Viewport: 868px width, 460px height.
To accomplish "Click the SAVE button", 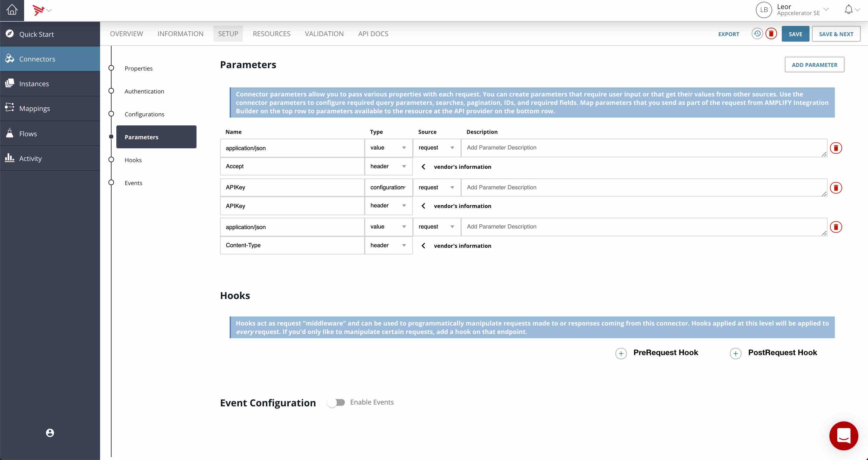I will click(795, 34).
